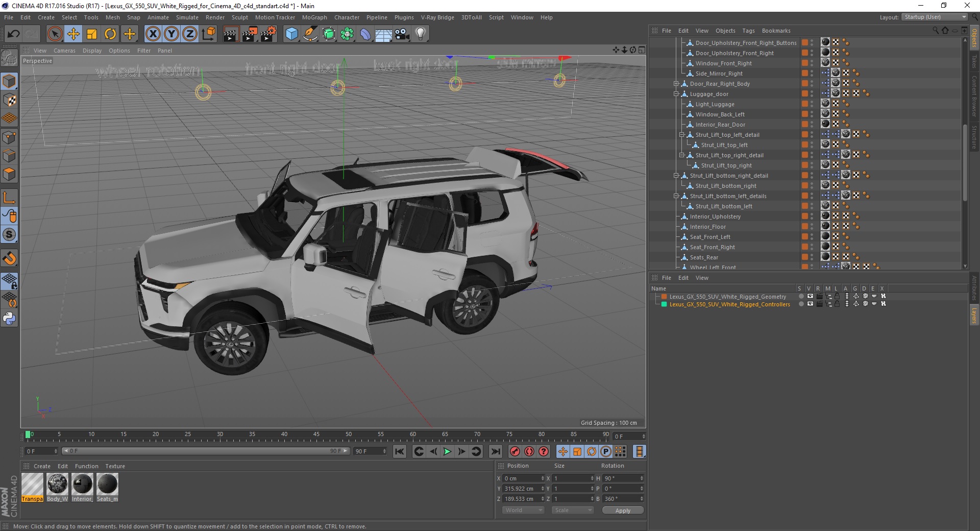The image size is (980, 531).
Task: Activate the Scale tool
Action: pos(92,34)
